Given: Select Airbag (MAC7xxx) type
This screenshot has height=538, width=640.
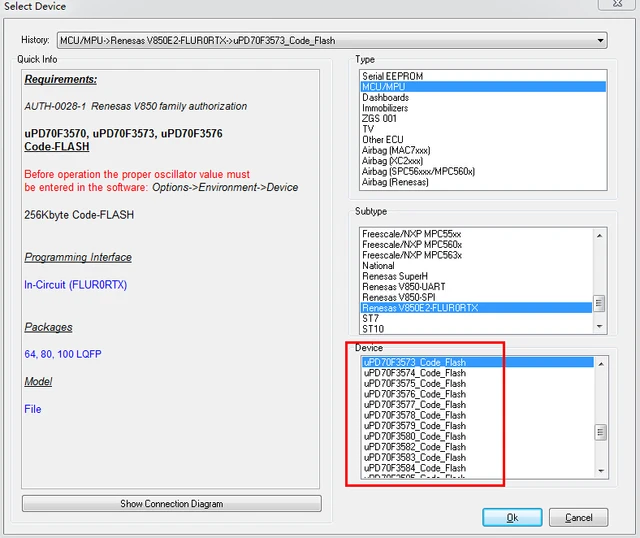Looking at the screenshot, I should 483,150.
